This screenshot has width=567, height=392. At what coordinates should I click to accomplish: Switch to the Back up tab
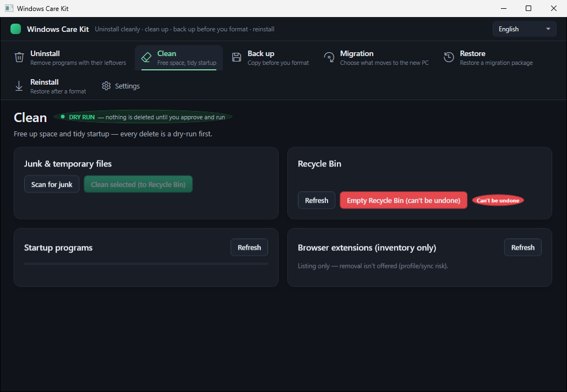[270, 58]
